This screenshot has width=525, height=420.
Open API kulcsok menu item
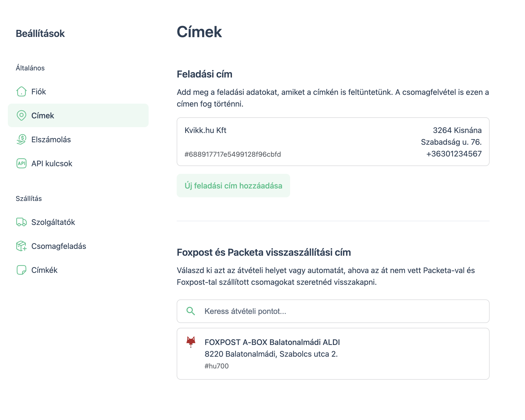(x=52, y=164)
